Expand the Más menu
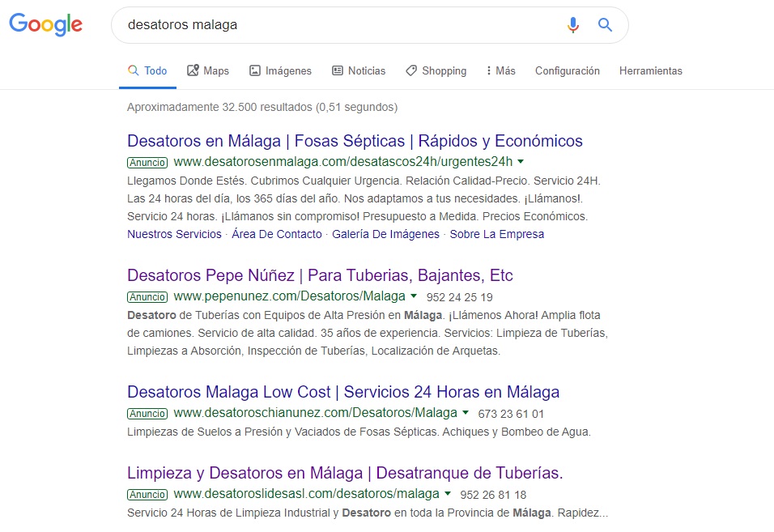774x532 pixels. point(500,70)
